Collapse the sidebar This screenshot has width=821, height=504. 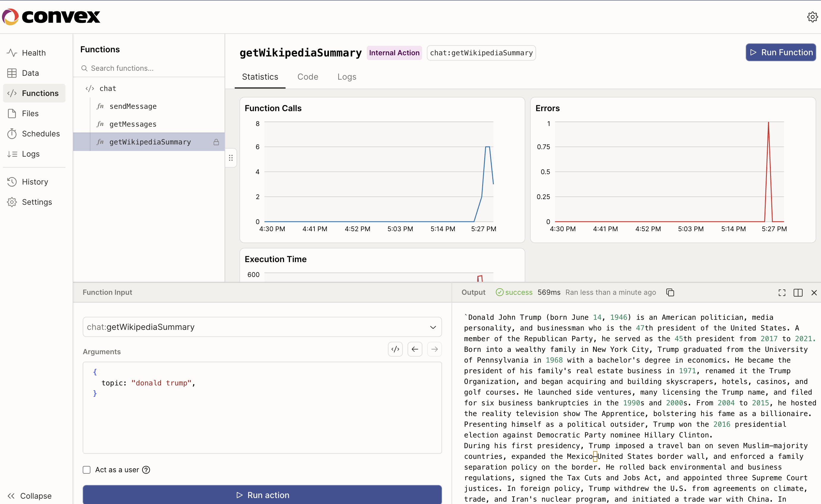[x=29, y=496]
